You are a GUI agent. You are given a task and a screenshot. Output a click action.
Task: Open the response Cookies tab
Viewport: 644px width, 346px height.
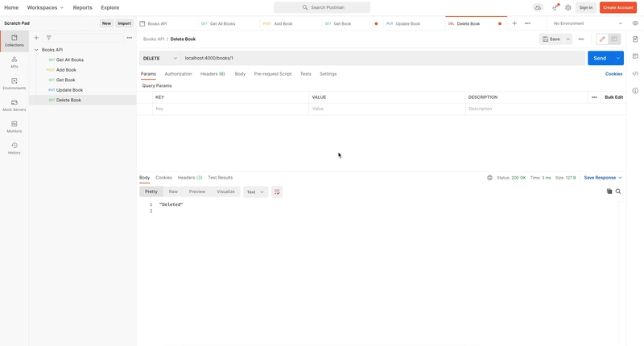(163, 178)
